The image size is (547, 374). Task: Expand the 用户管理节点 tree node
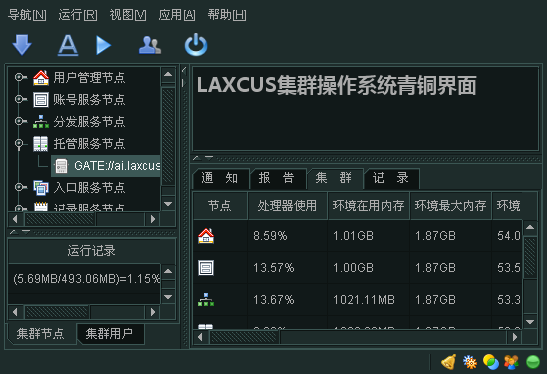20,77
